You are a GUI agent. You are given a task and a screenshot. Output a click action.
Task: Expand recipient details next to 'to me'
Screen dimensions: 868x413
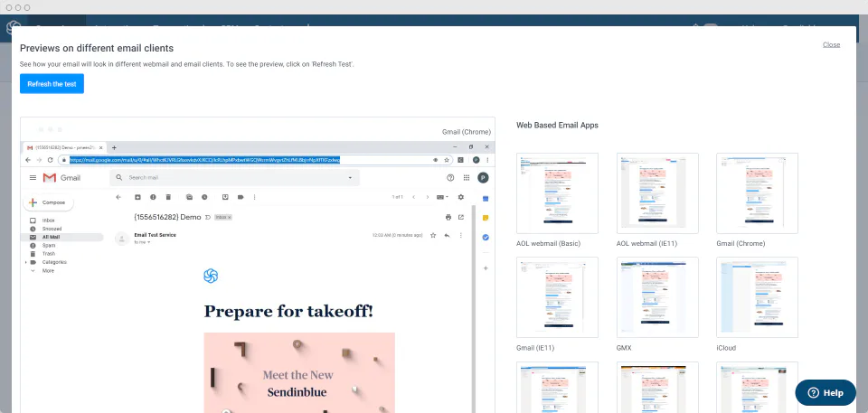tap(149, 242)
